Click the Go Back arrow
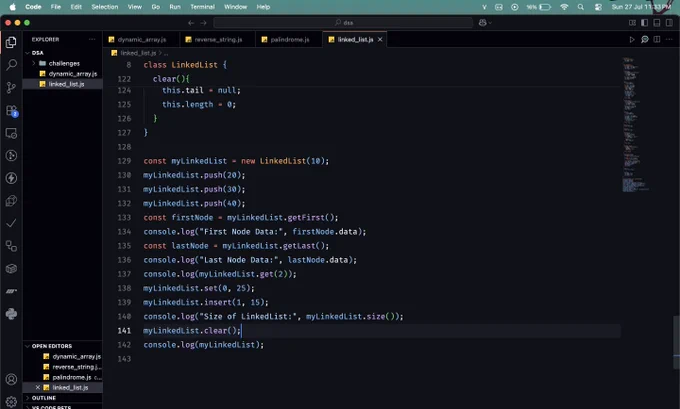Viewport: 680px width, 409px height. [x=191, y=23]
